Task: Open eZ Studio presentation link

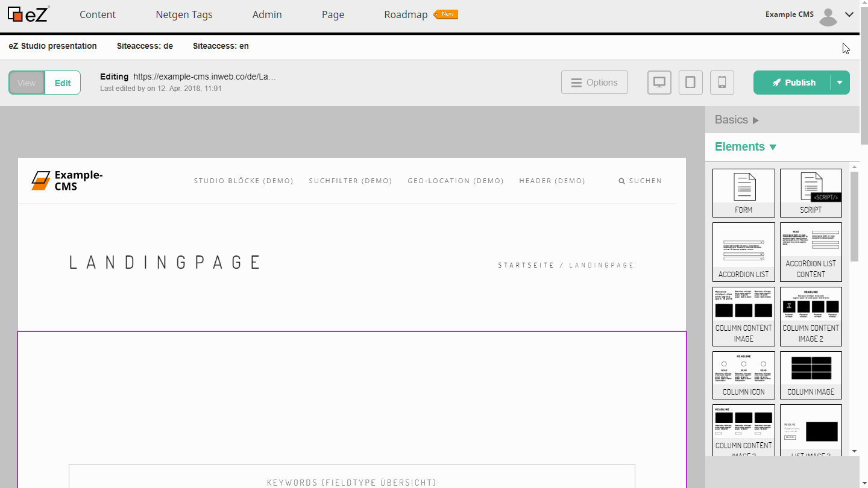Action: coord(52,46)
